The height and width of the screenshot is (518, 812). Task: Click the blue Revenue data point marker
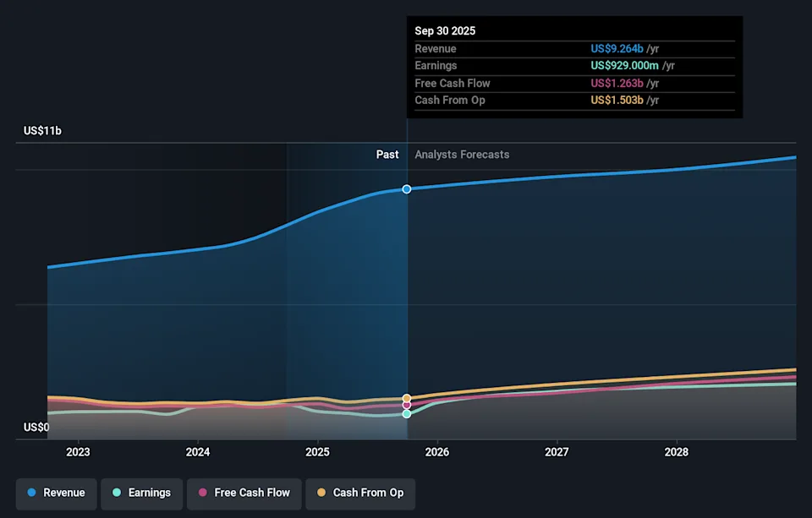[x=407, y=189]
